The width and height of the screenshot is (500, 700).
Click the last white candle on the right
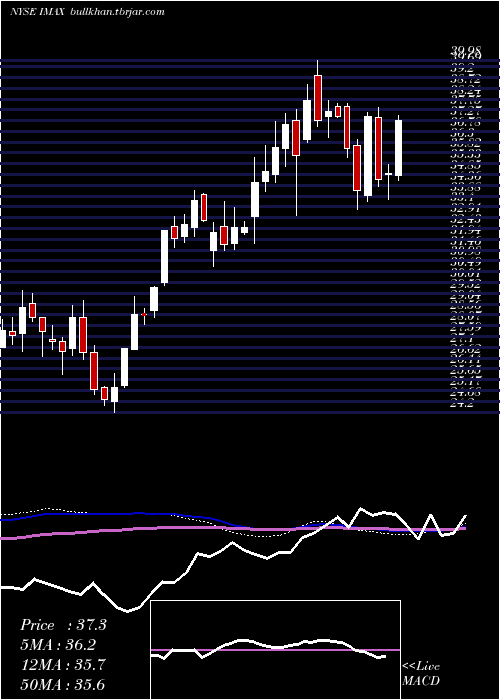pos(399,148)
